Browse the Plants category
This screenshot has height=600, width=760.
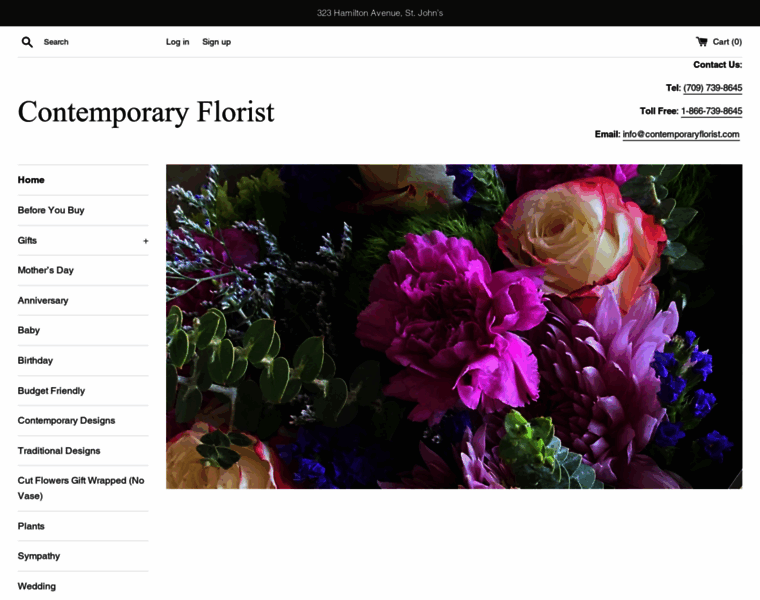[x=31, y=526]
